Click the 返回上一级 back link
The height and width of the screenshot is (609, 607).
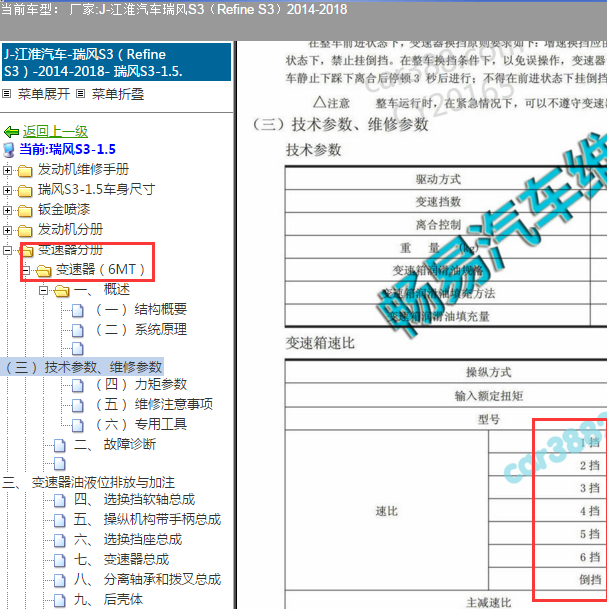click(x=55, y=132)
